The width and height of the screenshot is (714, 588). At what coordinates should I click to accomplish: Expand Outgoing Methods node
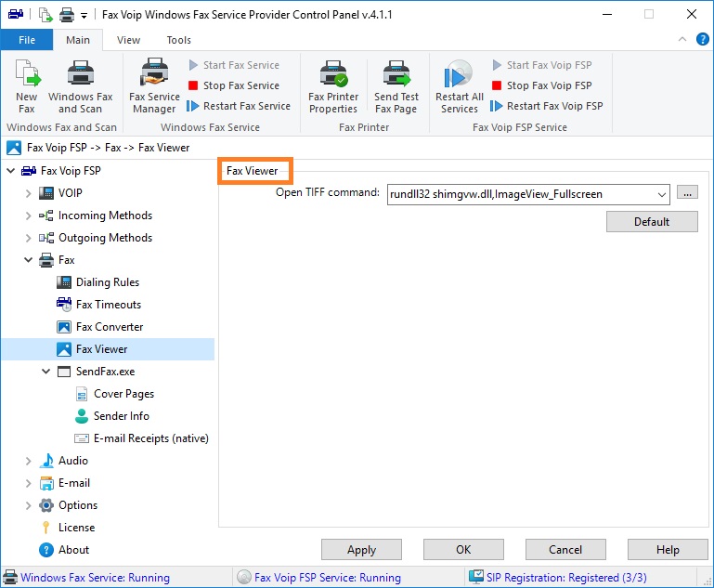coord(28,238)
